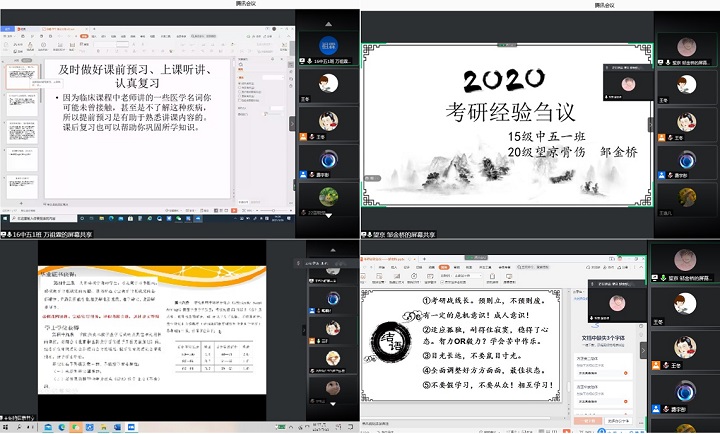
Task: Click ink seal graphic on bottom-right slide
Action: pyautogui.click(x=390, y=341)
